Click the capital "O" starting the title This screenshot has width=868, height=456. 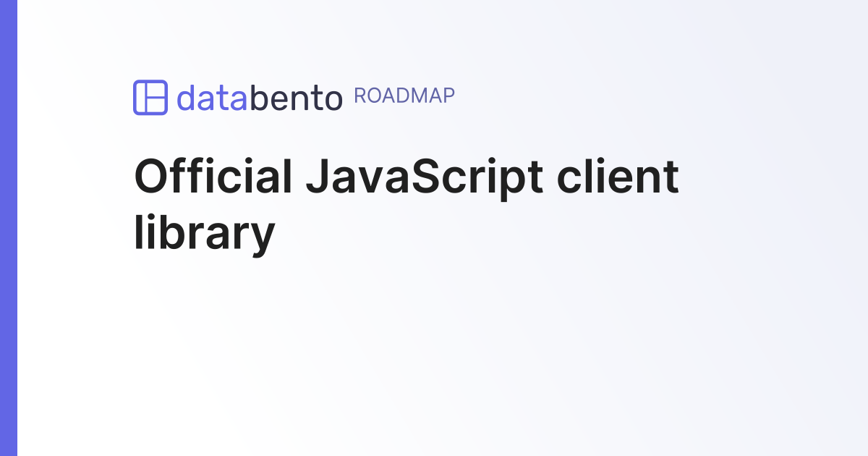(x=150, y=177)
